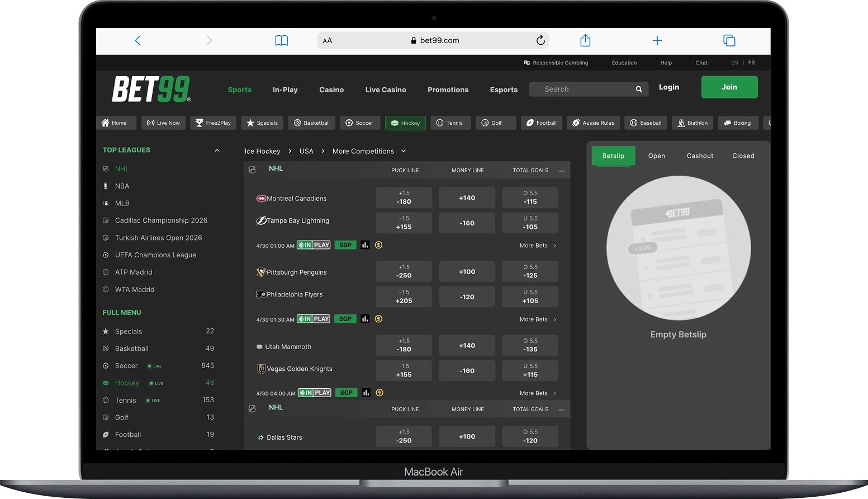Click coin icon for the 4/30 01:30 AM game
The image size is (868, 499).
[x=378, y=319]
